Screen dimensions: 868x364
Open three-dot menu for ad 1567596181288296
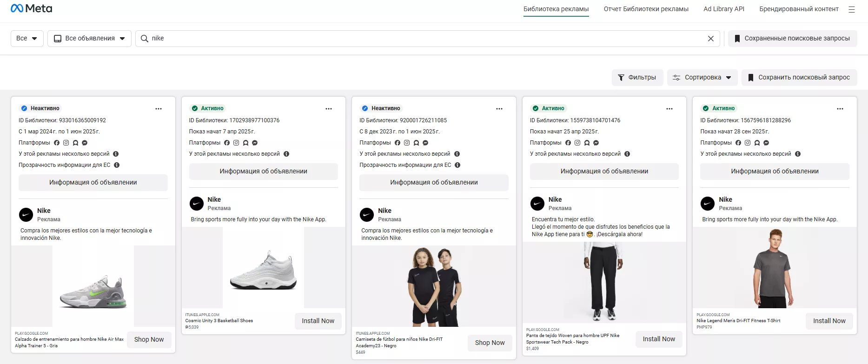pos(840,109)
